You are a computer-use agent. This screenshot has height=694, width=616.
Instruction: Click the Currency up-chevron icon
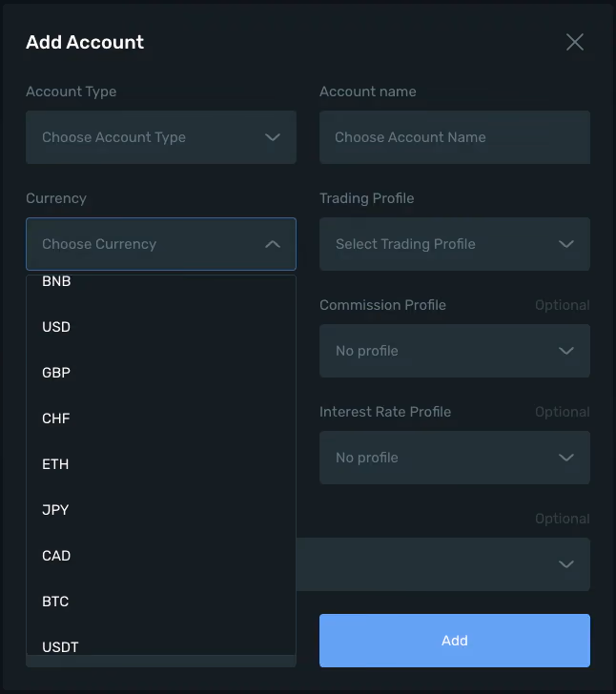pos(273,244)
